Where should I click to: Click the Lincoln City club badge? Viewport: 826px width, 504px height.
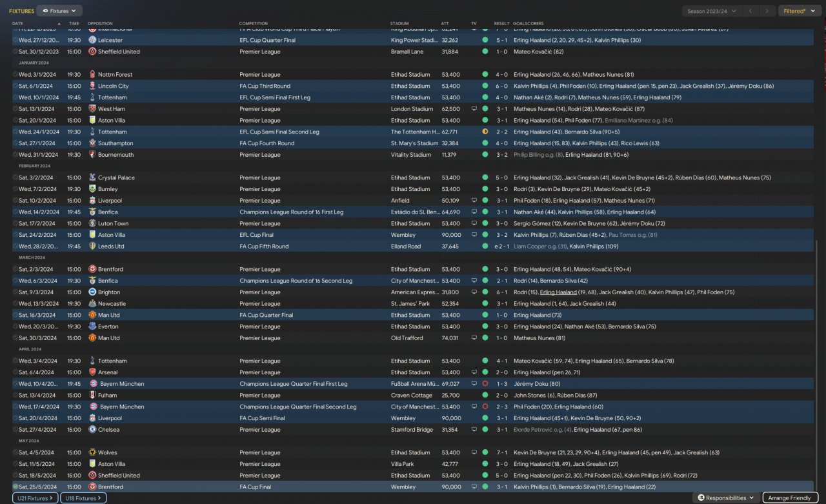[92, 86]
